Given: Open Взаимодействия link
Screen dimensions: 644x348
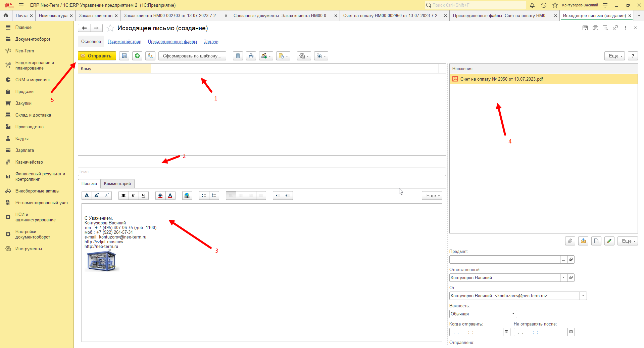Looking at the screenshot, I should pyautogui.click(x=125, y=41).
